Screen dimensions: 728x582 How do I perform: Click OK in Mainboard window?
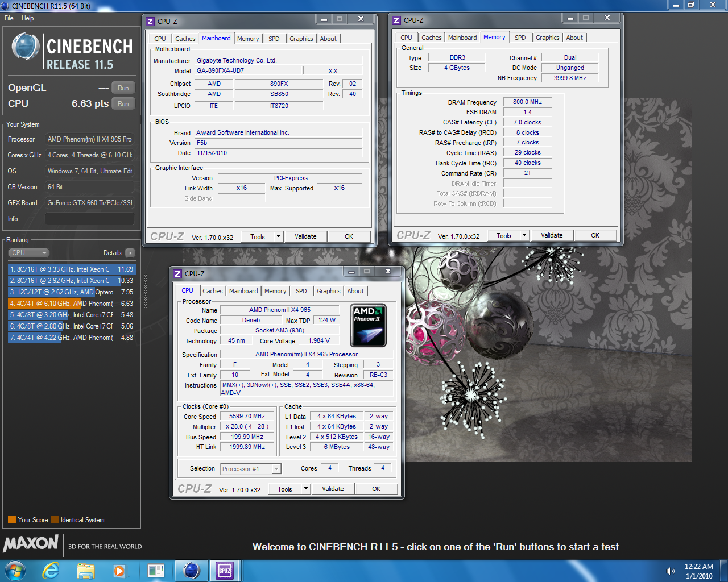[349, 236]
